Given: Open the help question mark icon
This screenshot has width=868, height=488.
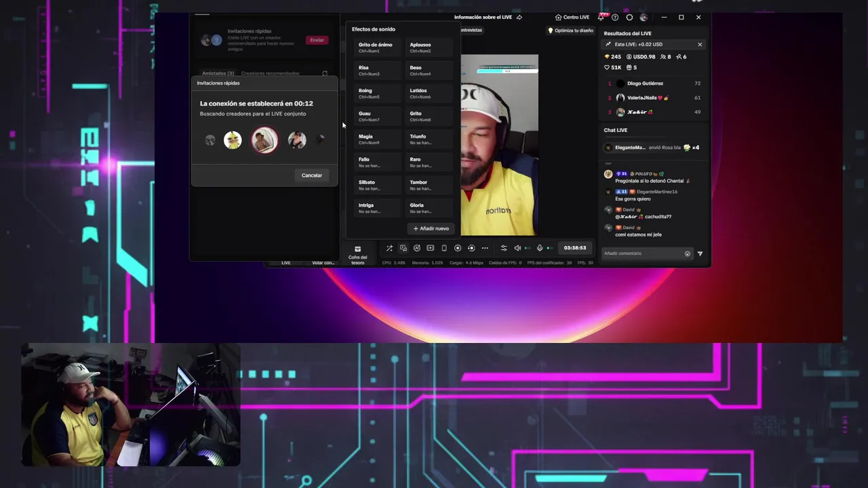Looking at the screenshot, I should (615, 17).
